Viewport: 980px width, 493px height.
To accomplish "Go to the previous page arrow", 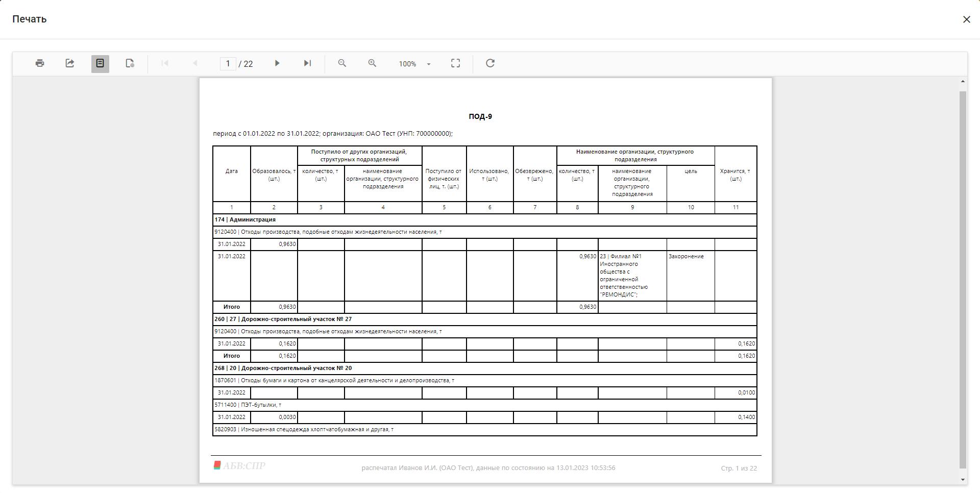I will pyautogui.click(x=195, y=63).
